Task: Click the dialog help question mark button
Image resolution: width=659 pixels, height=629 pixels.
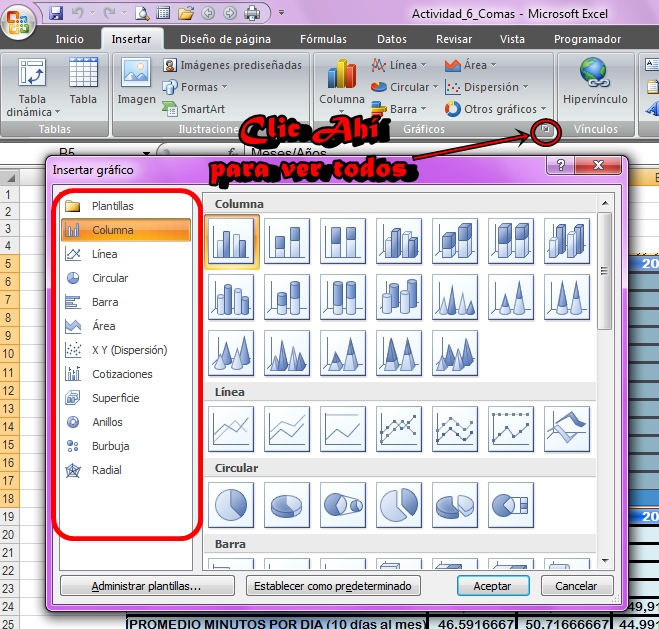Action: 561,165
